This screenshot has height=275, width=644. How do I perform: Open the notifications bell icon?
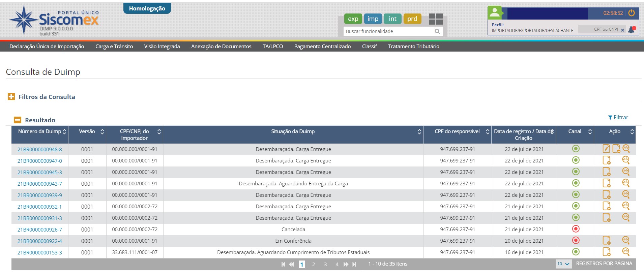point(632,30)
